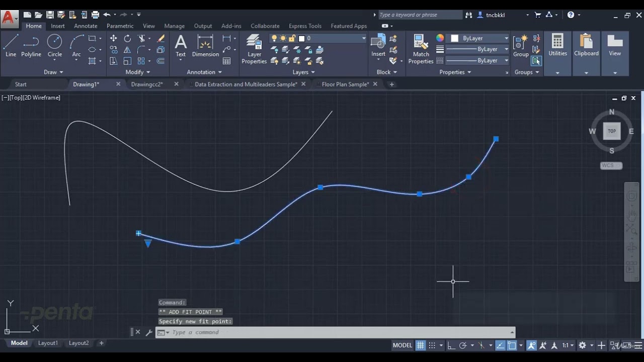Click the MODEL status bar button
This screenshot has width=644, height=362.
(402, 345)
